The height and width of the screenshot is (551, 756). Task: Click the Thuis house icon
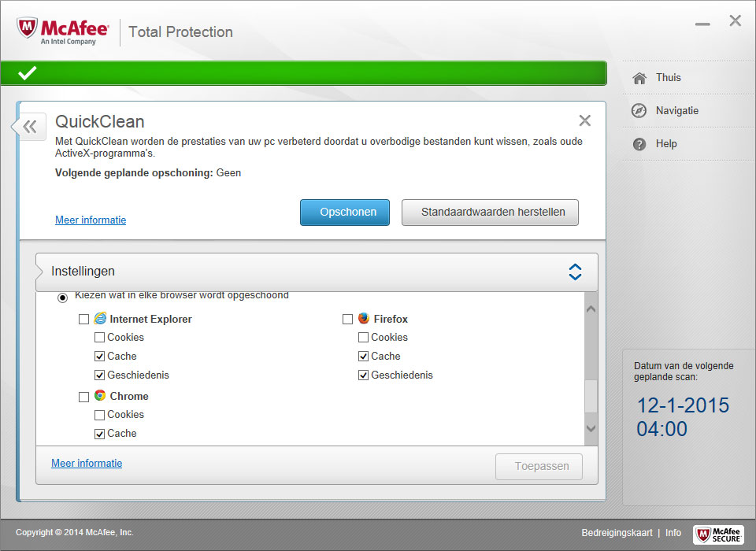click(639, 78)
